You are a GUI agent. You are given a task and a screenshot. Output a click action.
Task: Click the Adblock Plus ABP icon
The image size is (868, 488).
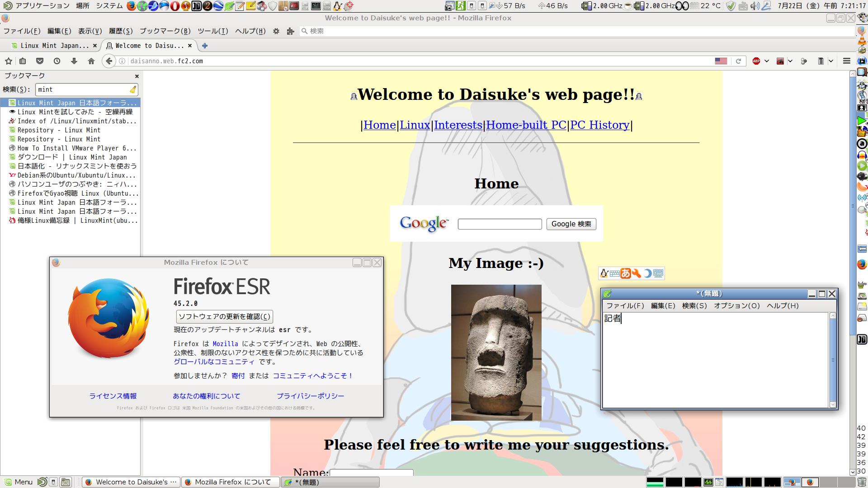pos(756,61)
